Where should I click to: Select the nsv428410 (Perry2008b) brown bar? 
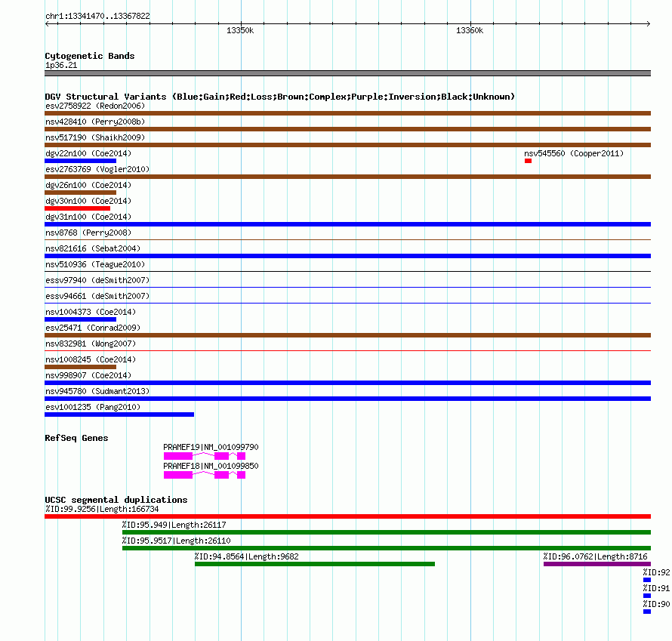(347, 129)
